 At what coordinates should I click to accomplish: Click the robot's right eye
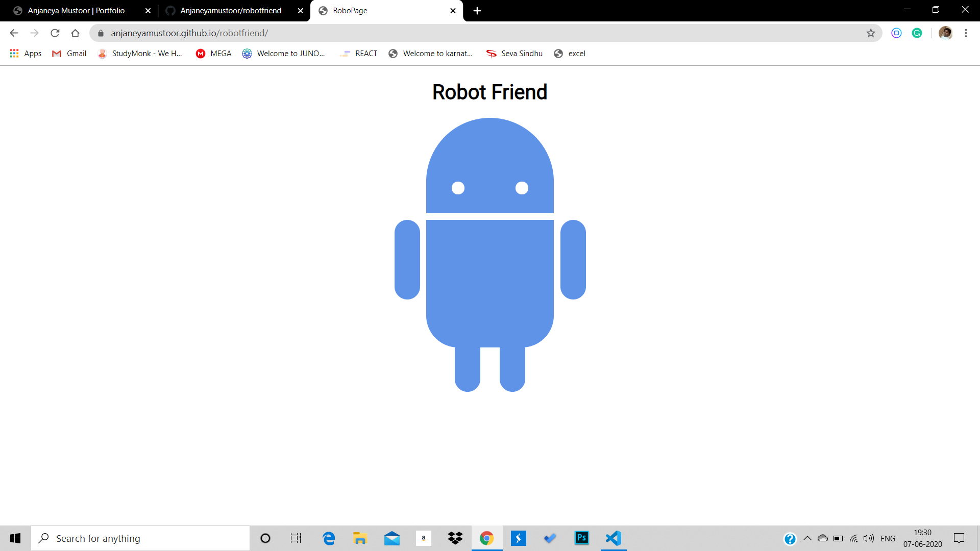pos(522,188)
